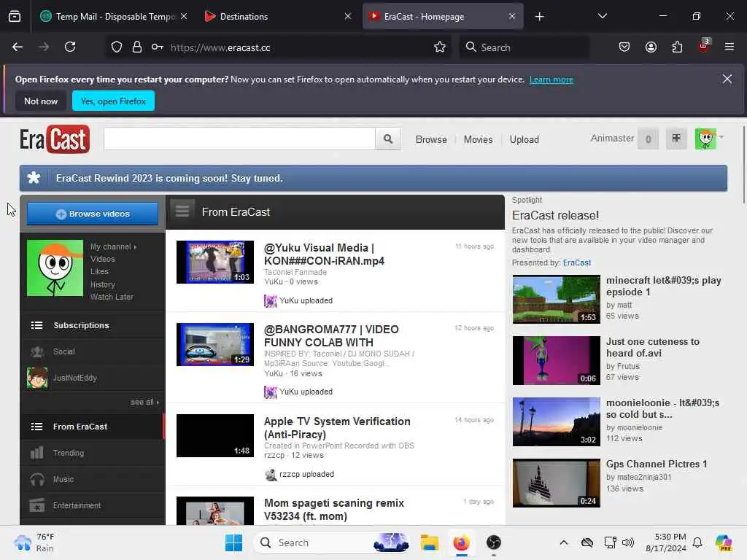Image resolution: width=747 pixels, height=560 pixels.
Task: Click the EraCast presenter link in Spotlight
Action: tap(576, 262)
